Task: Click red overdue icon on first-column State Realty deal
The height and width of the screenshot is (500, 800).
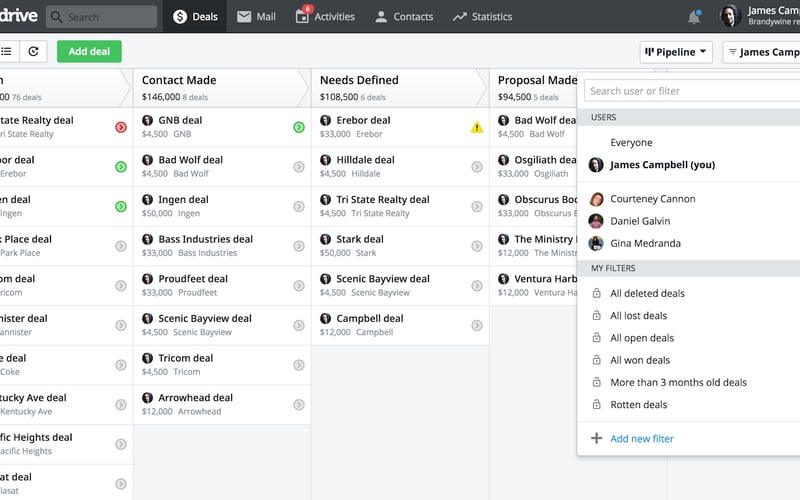Action: tap(121, 127)
